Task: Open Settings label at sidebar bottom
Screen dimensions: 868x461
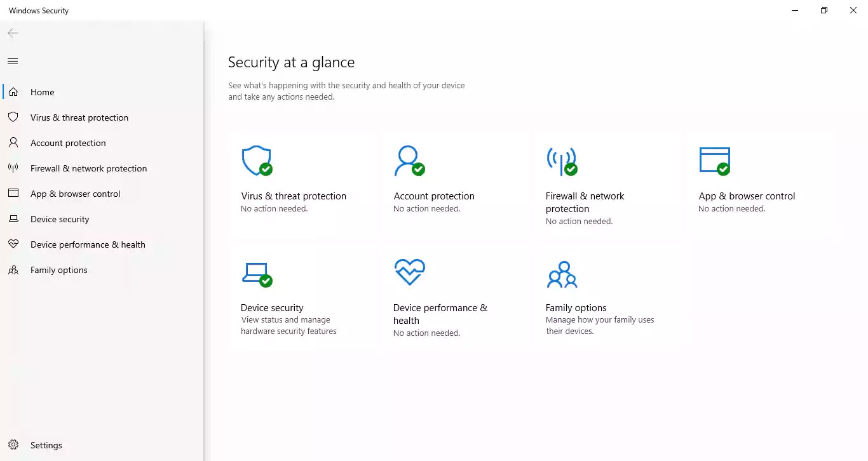Action: [46, 445]
